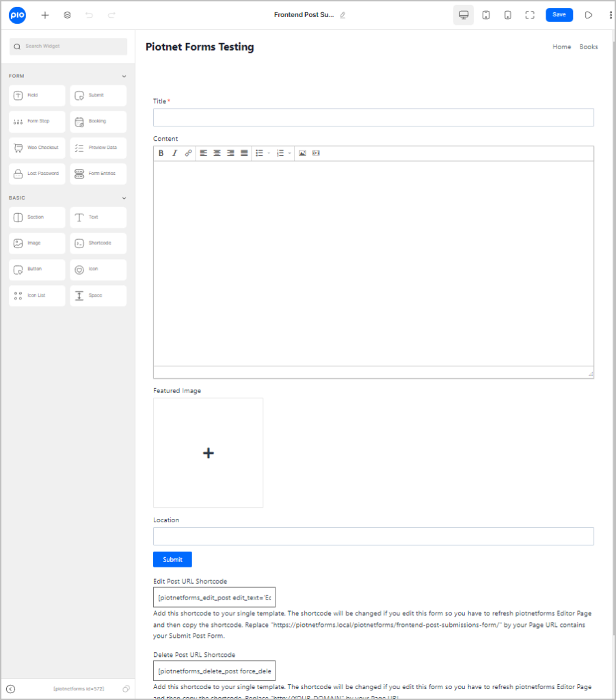
Task: Apply numbered list in Content editor
Action: coord(280,153)
